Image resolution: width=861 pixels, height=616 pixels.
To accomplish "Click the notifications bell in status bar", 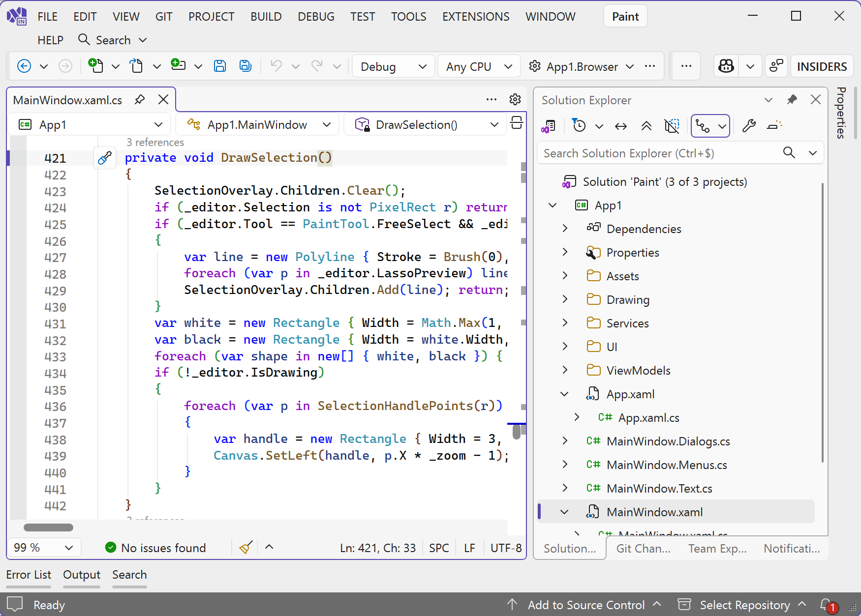I will (828, 605).
